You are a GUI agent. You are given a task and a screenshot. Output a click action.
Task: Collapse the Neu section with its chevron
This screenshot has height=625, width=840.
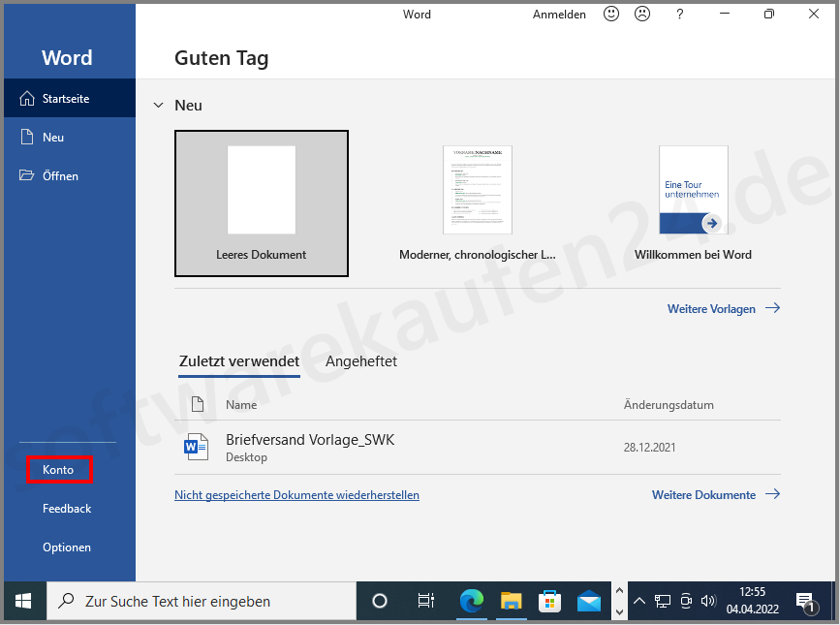[x=158, y=106]
